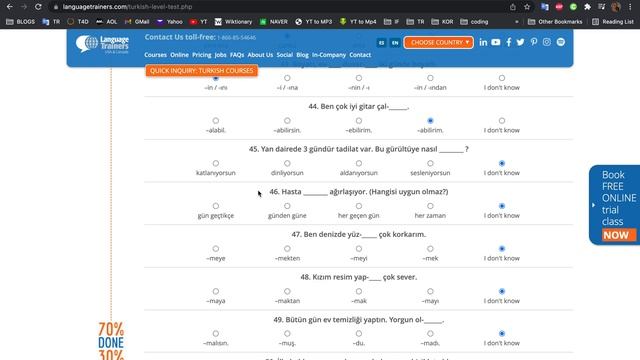
Task: Open the LinkedIn icon in site header
Action: click(483, 42)
